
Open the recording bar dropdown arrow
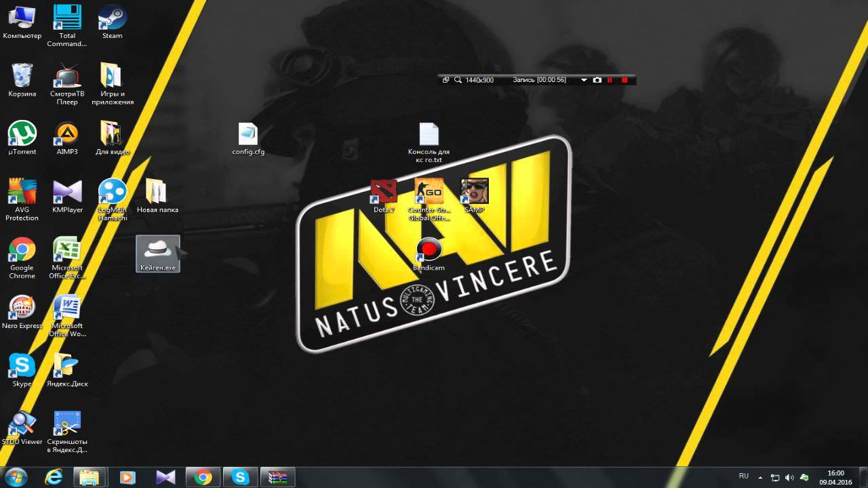click(584, 80)
